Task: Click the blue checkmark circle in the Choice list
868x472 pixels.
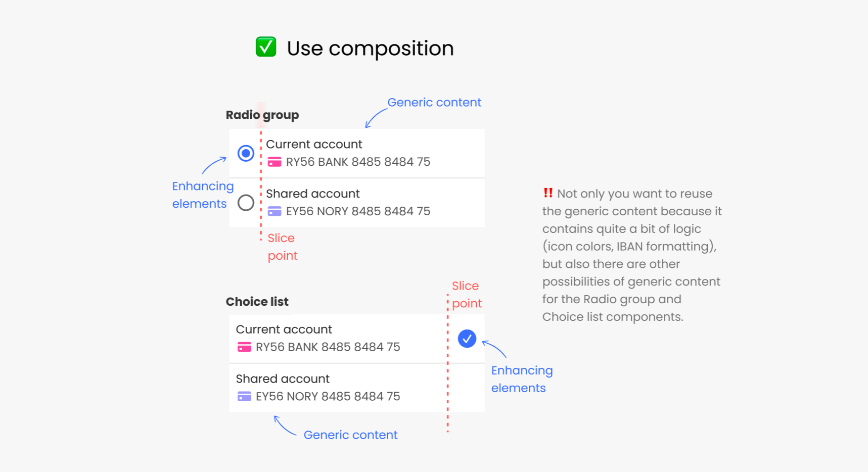Action: 467,339
